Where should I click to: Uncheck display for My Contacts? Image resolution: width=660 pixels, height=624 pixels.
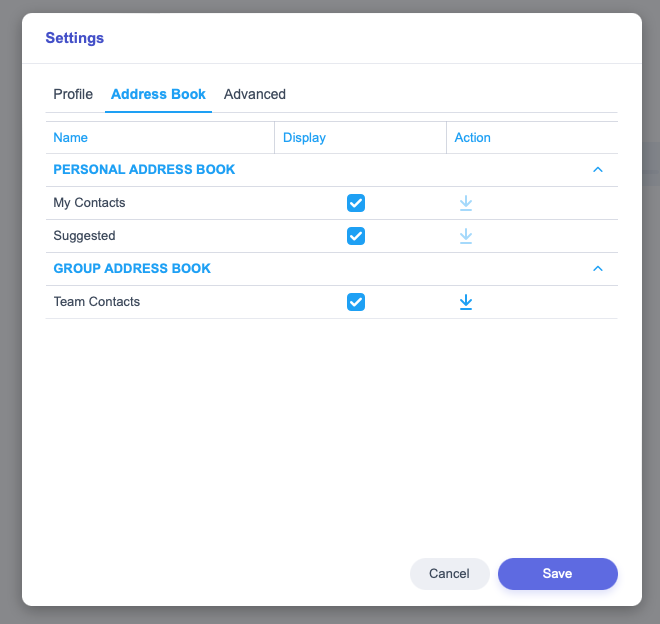click(x=356, y=203)
